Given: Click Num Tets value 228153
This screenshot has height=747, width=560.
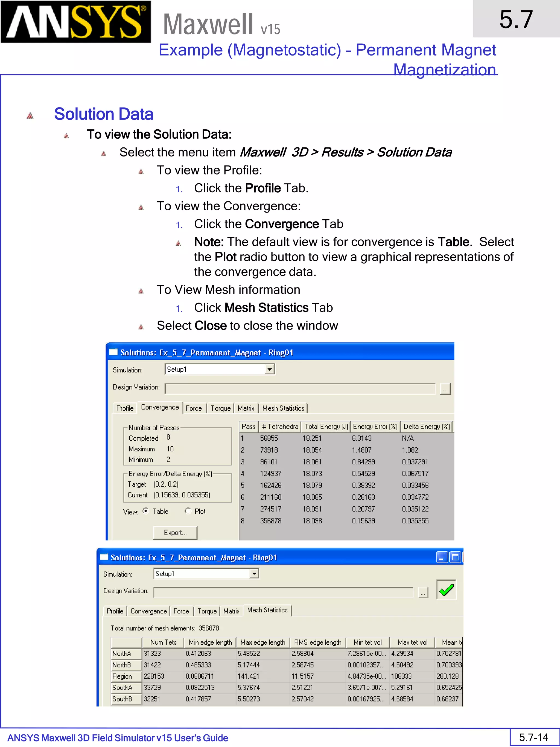Looking at the screenshot, I should tap(154, 676).
